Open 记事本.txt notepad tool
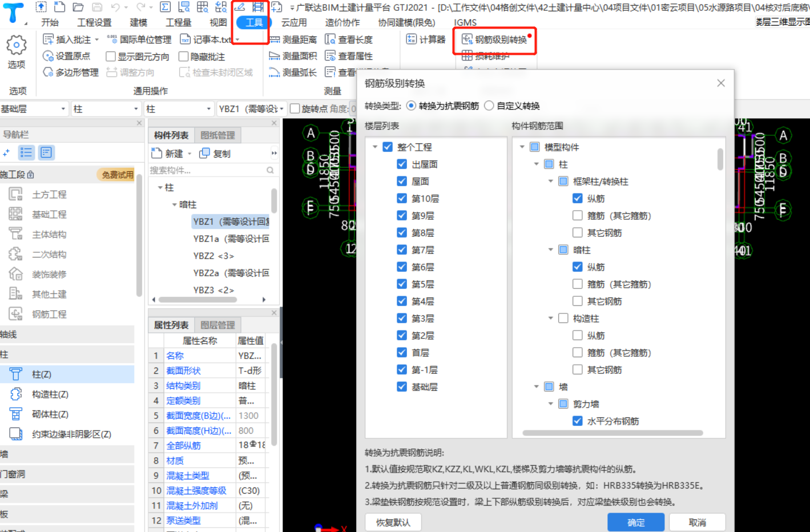Screen dimensions: 810x532 tap(206, 39)
